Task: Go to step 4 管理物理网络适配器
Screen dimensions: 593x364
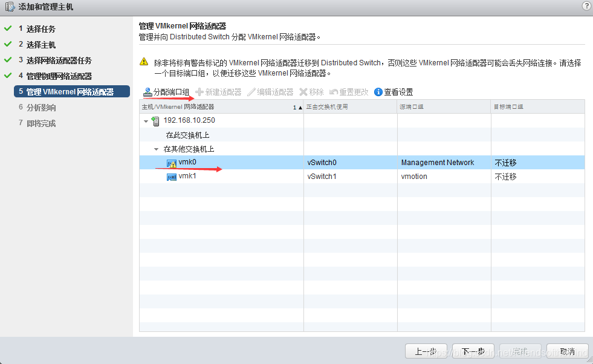Action: [x=55, y=76]
